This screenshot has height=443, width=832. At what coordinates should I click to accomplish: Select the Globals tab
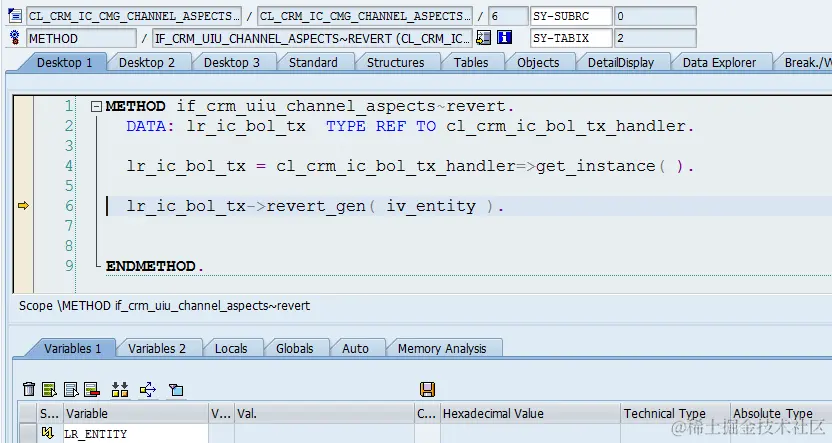click(x=294, y=349)
